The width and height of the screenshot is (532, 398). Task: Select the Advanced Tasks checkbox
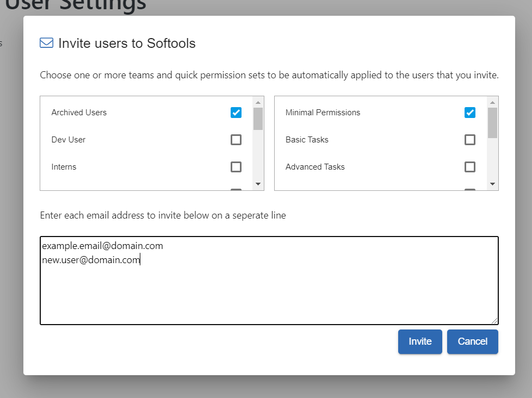(470, 167)
